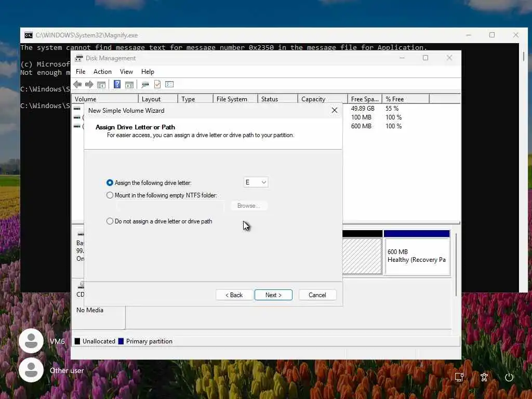Screen dimensions: 532x399
Task: Click the Free Spa... column header
Action: point(365,99)
